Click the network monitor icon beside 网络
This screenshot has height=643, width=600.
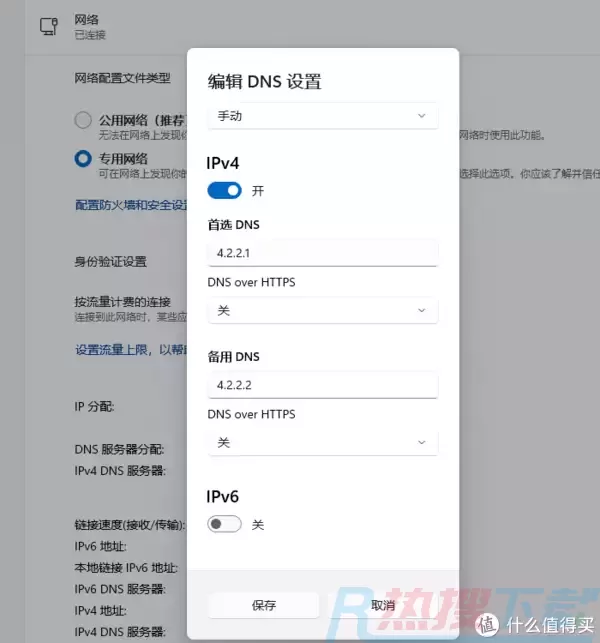[x=49, y=27]
